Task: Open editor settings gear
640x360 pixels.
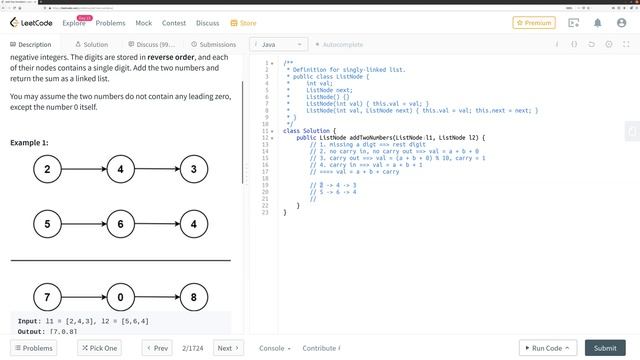Action: [x=609, y=44]
